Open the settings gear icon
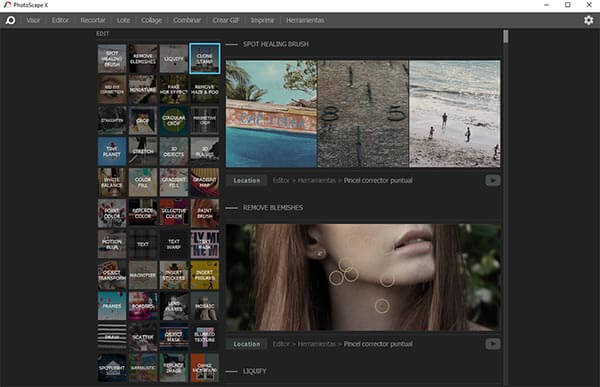The image size is (600, 387). coord(589,20)
